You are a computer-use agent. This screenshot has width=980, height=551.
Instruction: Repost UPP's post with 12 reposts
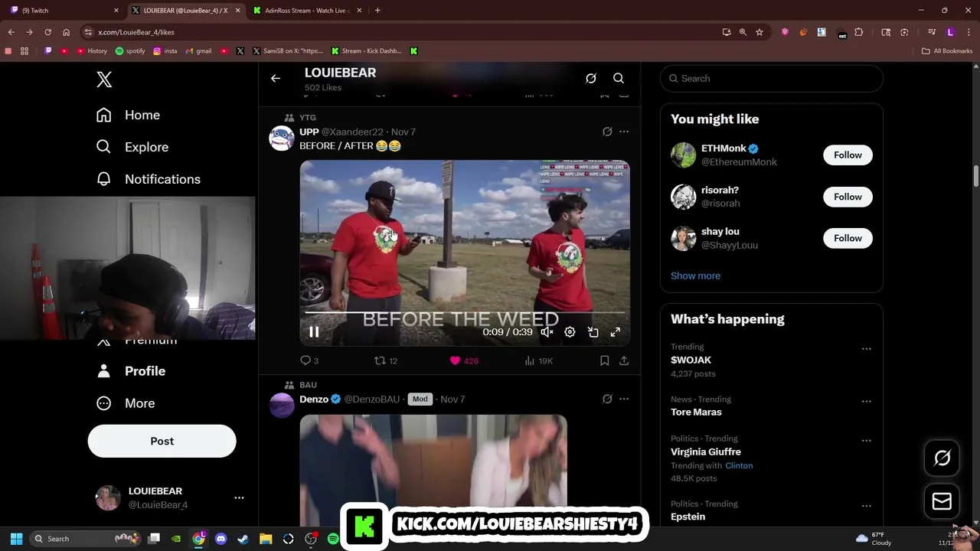coord(385,360)
